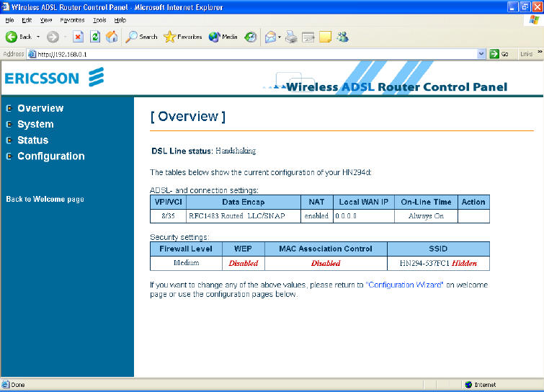Click the bullet icon beside System

pos(9,124)
